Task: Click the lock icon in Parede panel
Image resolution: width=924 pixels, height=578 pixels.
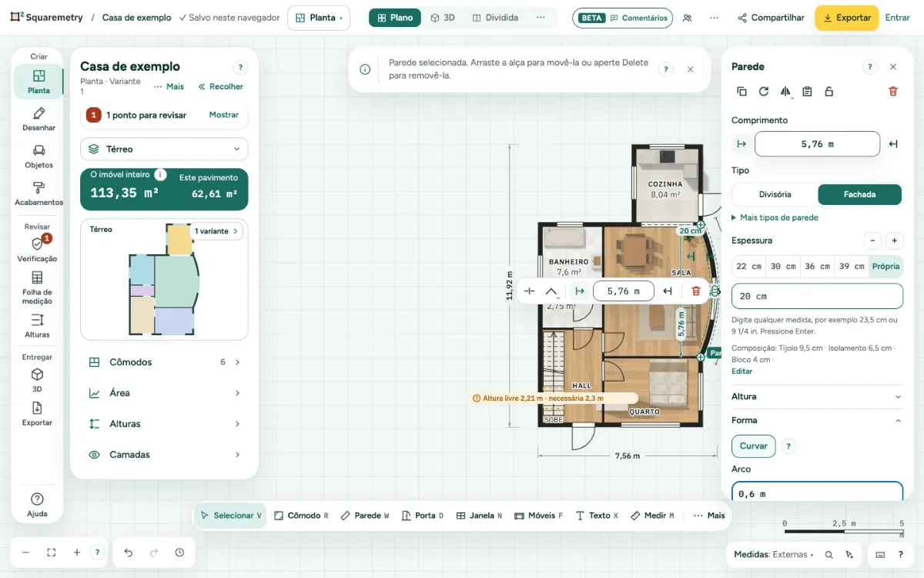Action: pyautogui.click(x=829, y=91)
